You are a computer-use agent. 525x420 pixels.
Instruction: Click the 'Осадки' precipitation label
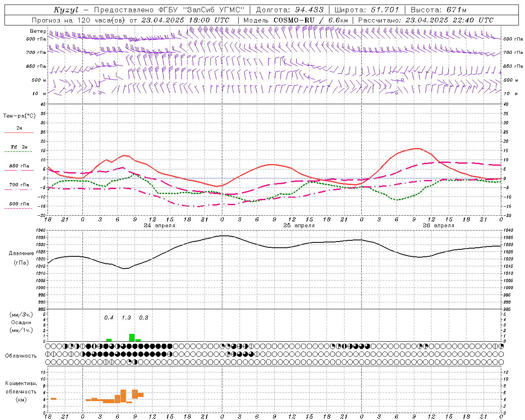pos(21,322)
